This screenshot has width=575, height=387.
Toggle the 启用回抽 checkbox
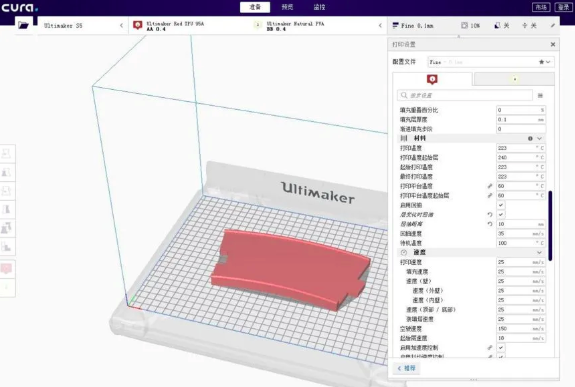click(501, 205)
